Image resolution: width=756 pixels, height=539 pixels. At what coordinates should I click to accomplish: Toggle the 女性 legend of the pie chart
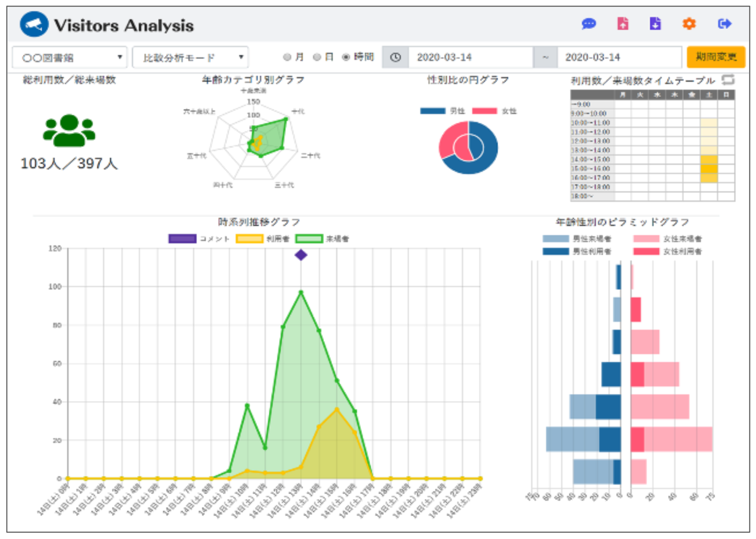(494, 111)
